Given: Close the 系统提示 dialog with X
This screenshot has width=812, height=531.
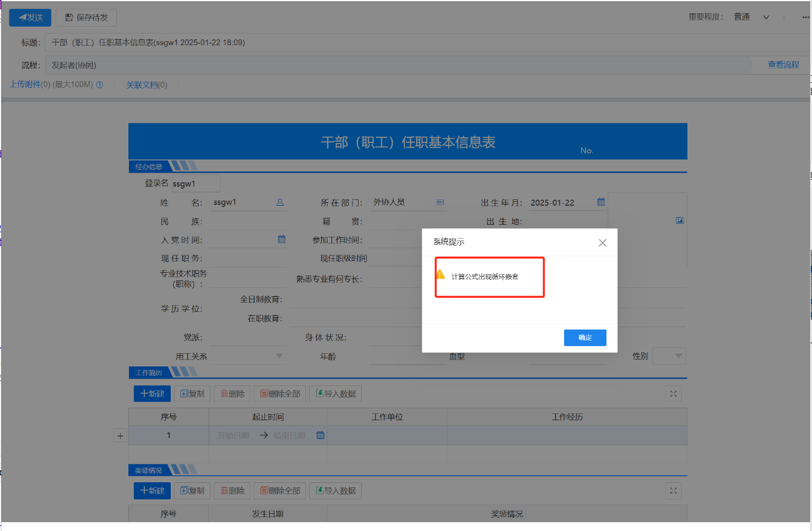Looking at the screenshot, I should tap(602, 242).
